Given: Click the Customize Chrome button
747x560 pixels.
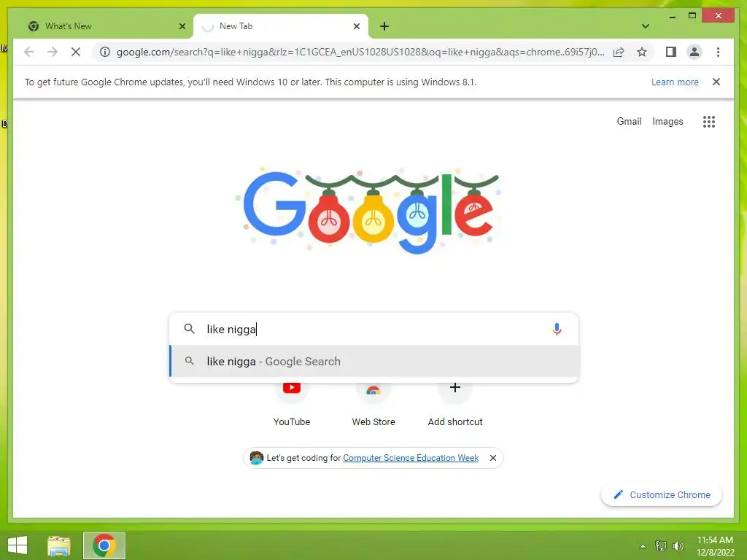Looking at the screenshot, I should point(661,495).
